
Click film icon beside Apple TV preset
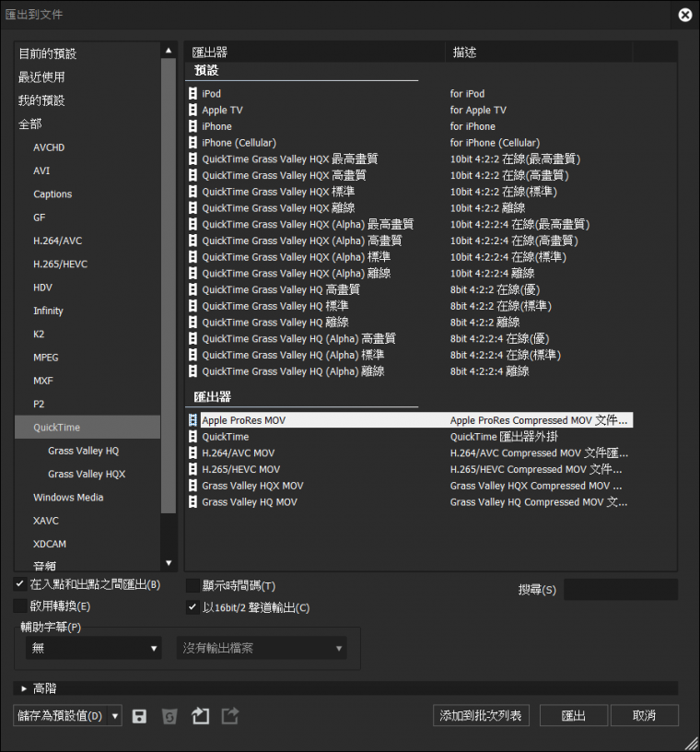[192, 110]
